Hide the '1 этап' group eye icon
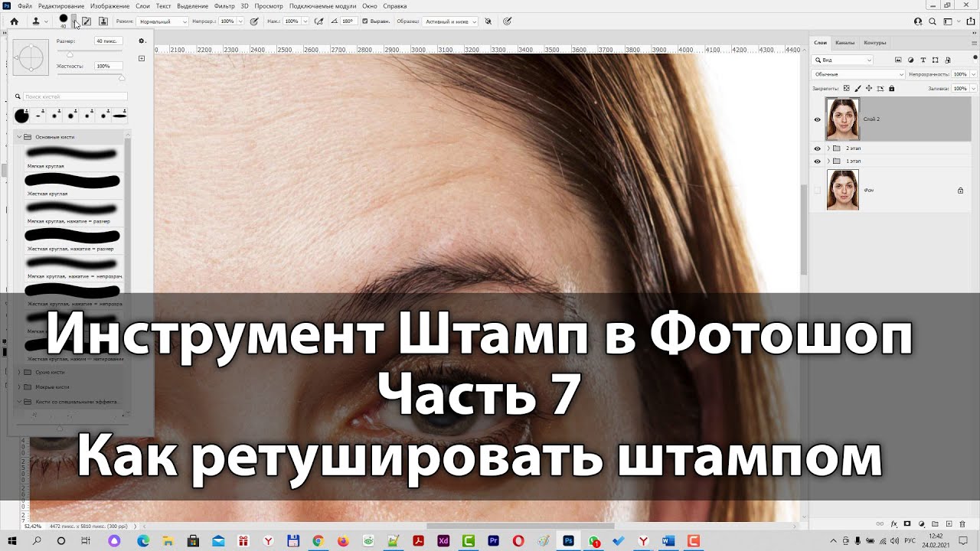Viewport: 980px width, 551px height. (817, 161)
